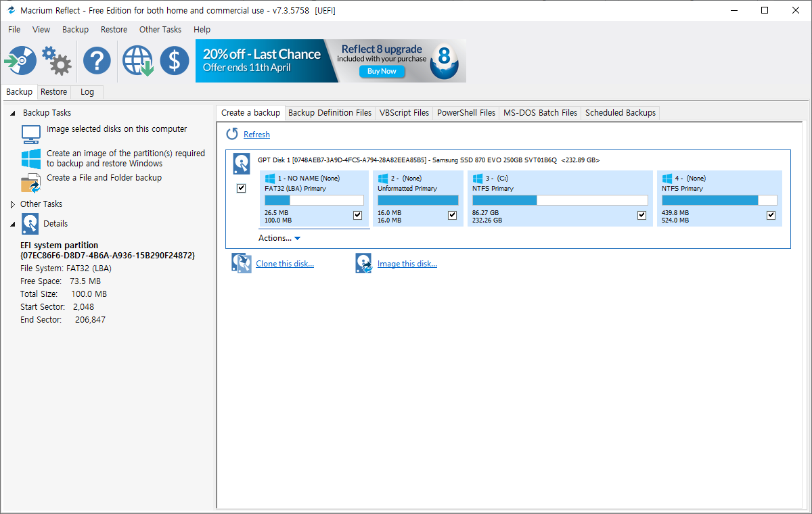Open the Other Tasks menu

(160, 30)
